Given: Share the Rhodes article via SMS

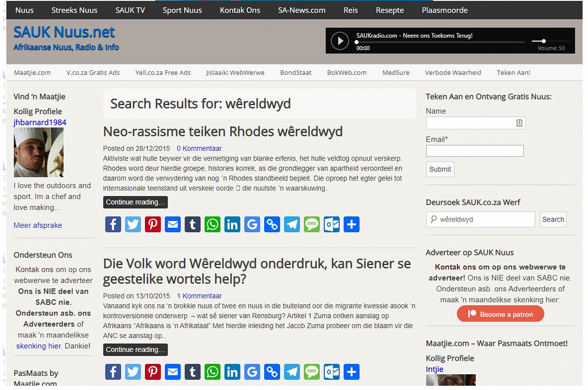Looking at the screenshot, I should tap(312, 224).
